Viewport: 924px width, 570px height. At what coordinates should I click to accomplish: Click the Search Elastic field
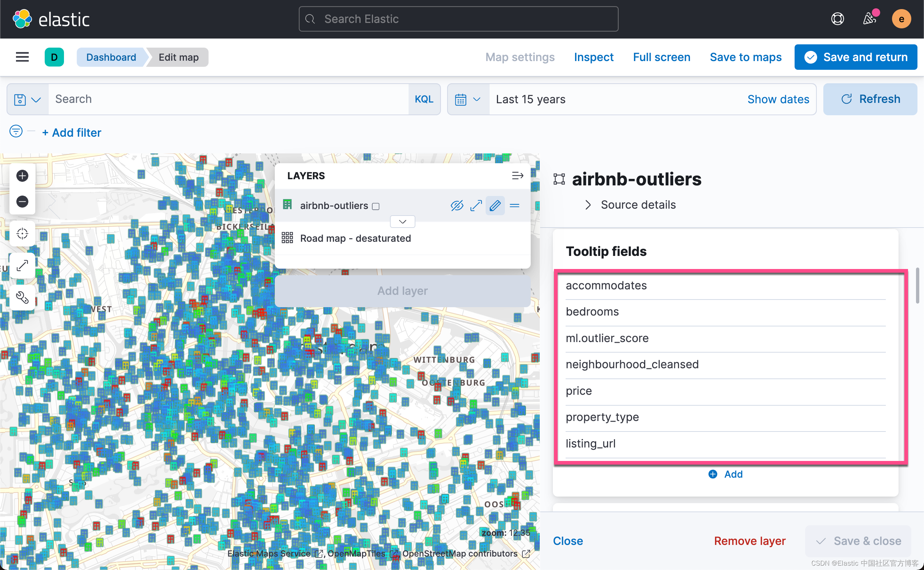coord(458,19)
